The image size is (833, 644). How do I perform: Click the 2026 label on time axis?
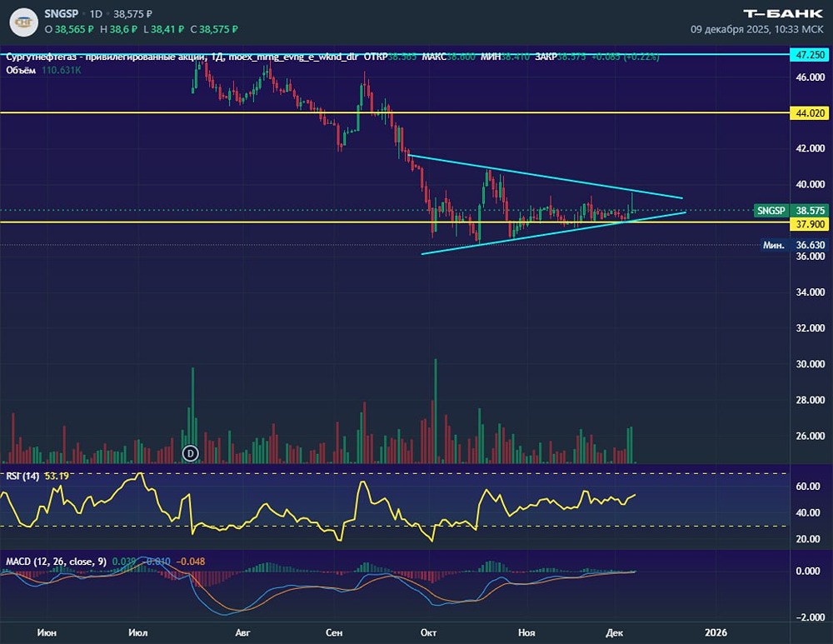[x=715, y=633]
